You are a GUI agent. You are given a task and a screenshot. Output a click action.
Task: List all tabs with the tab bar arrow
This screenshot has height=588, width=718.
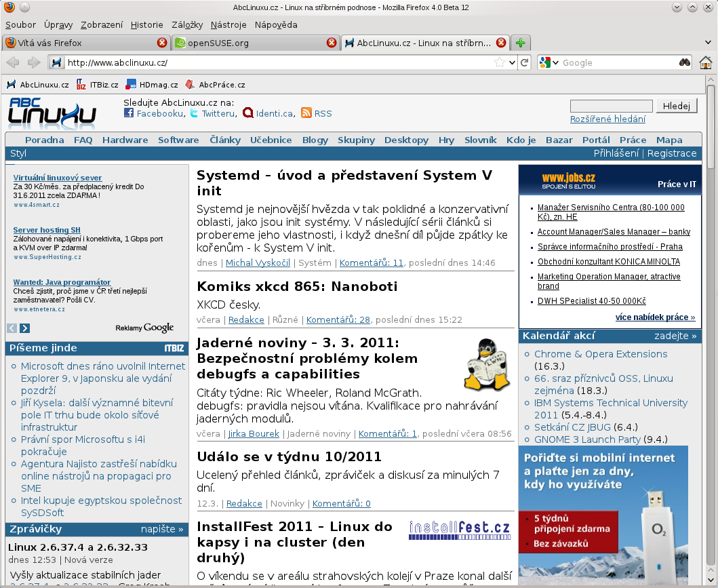coord(709,43)
